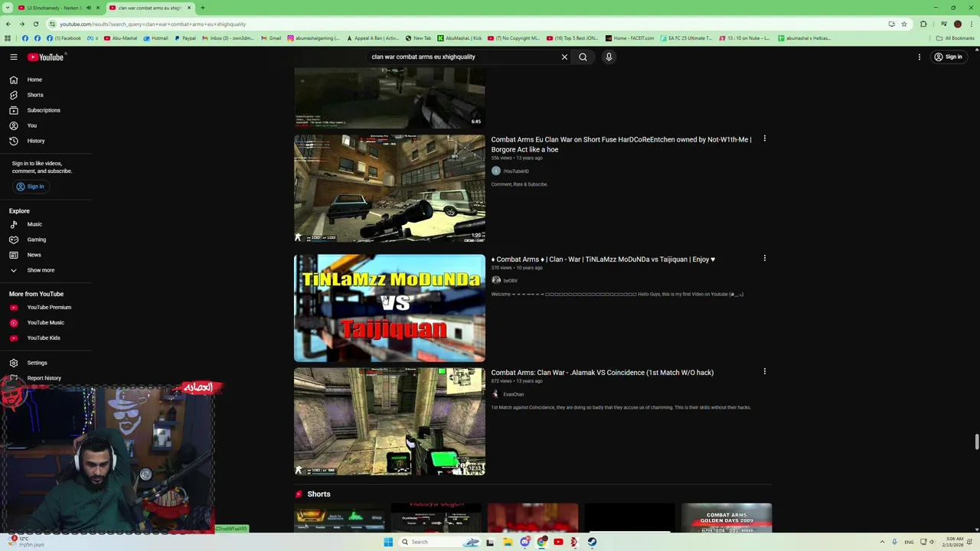Mute the Lil Elmohamedy tab audio
The width and height of the screenshot is (980, 551).
click(x=88, y=8)
